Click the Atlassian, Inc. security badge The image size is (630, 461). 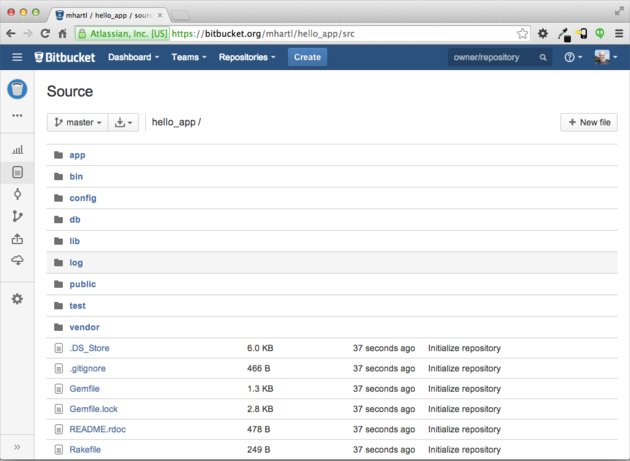(x=123, y=34)
